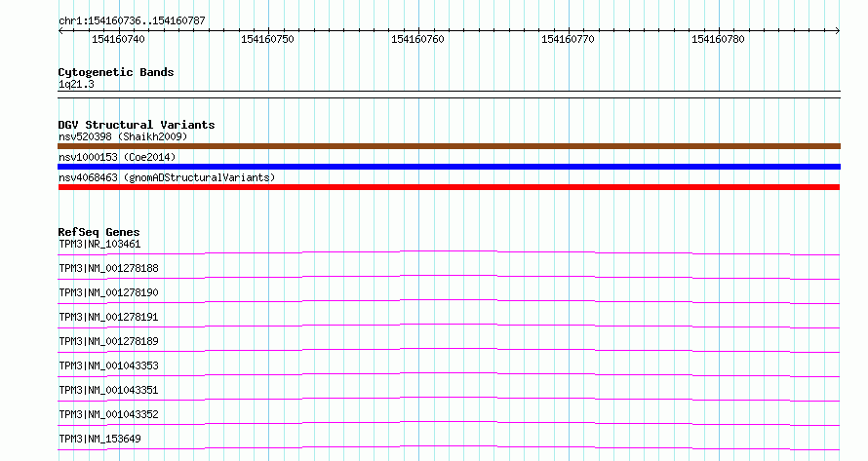
Task: Click the TPM3|NM_153649 transcript label
Action: click(x=99, y=439)
